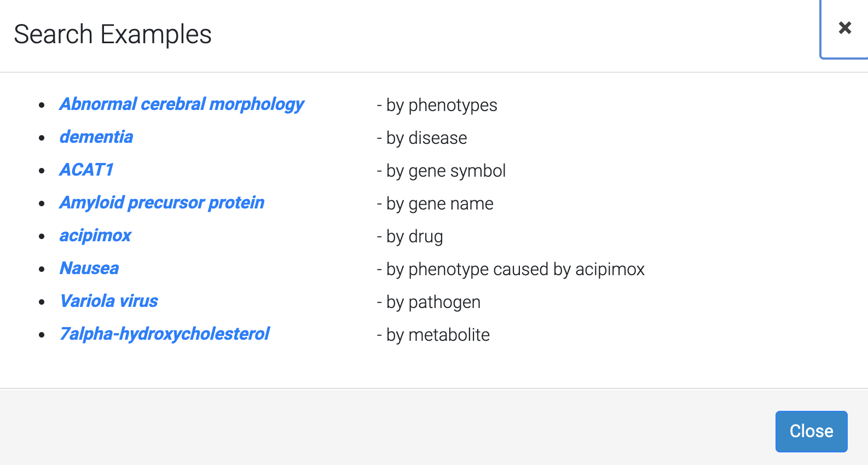Click the acipimox drug example
Image resolution: width=868 pixels, height=465 pixels.
tap(95, 235)
